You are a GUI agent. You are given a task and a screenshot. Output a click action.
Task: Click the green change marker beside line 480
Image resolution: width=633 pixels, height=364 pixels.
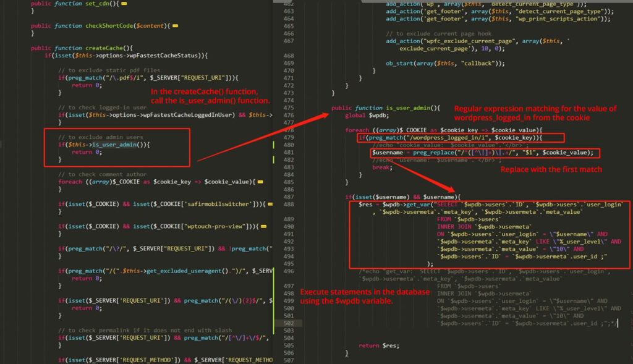click(x=274, y=145)
